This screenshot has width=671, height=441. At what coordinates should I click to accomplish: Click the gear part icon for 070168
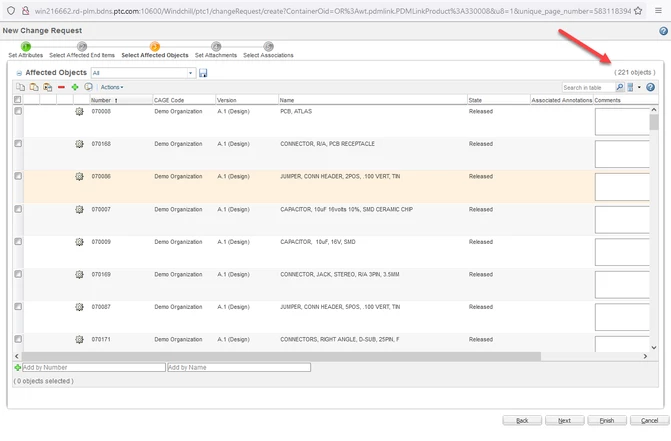pyautogui.click(x=79, y=144)
